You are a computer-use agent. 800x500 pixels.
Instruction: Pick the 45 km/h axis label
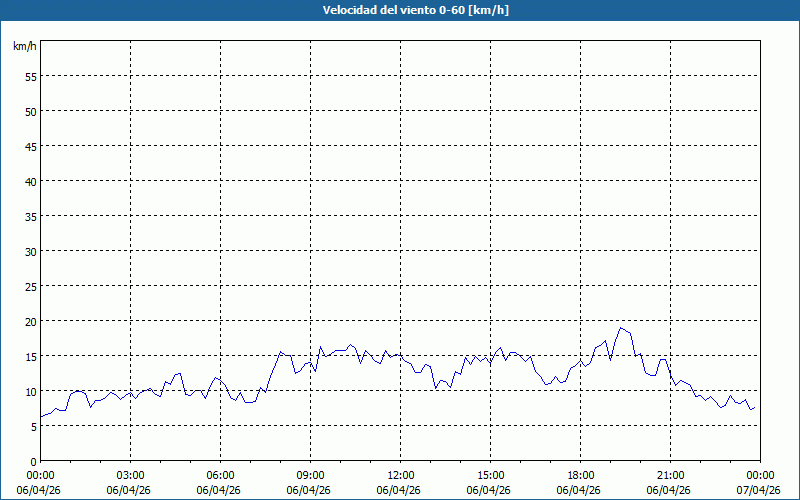(x=31, y=146)
